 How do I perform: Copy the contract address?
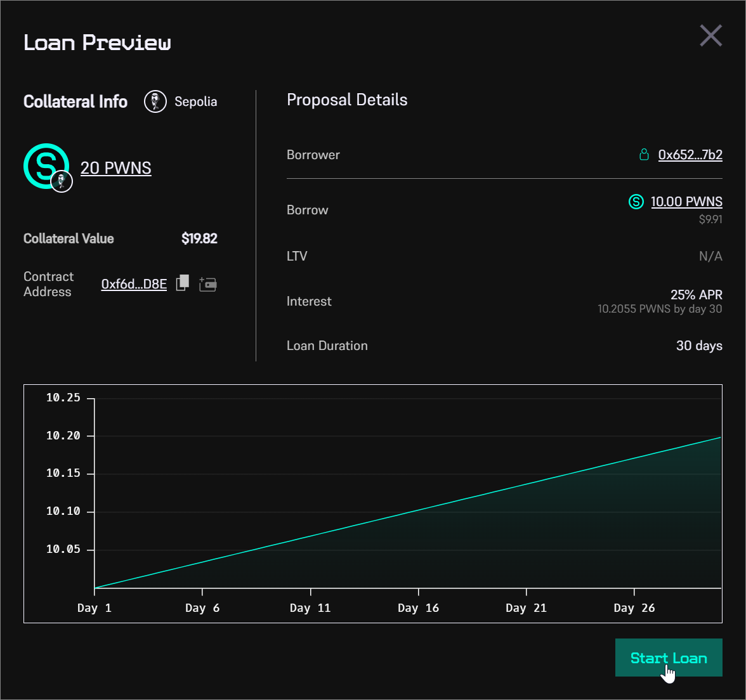pos(183,283)
